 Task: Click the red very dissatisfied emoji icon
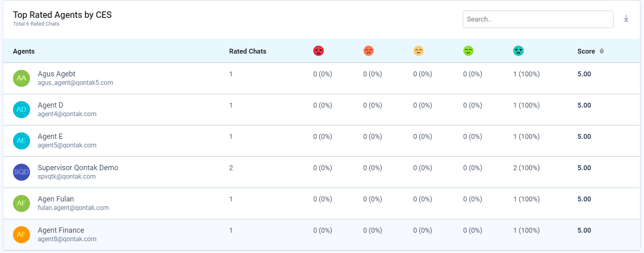click(x=318, y=51)
